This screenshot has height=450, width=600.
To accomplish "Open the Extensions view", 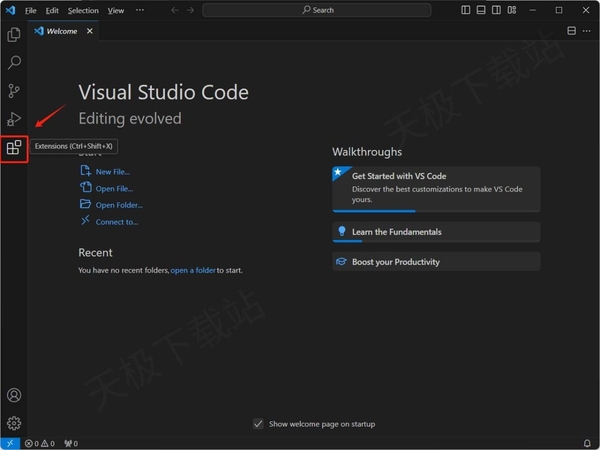I will click(14, 148).
